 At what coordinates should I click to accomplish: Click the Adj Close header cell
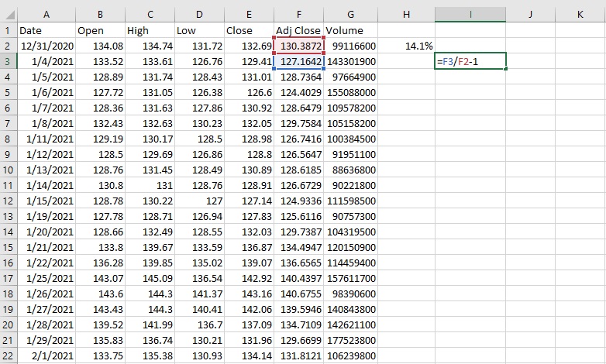point(298,31)
